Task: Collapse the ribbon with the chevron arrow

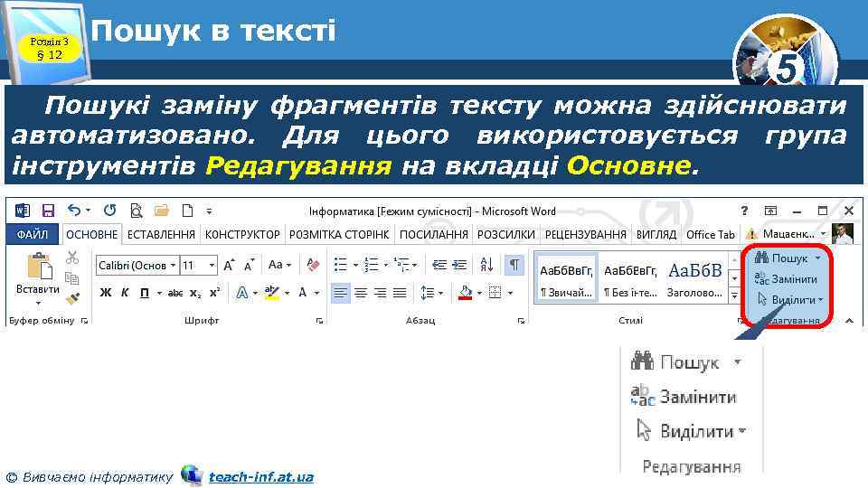Action: pyautogui.click(x=850, y=320)
